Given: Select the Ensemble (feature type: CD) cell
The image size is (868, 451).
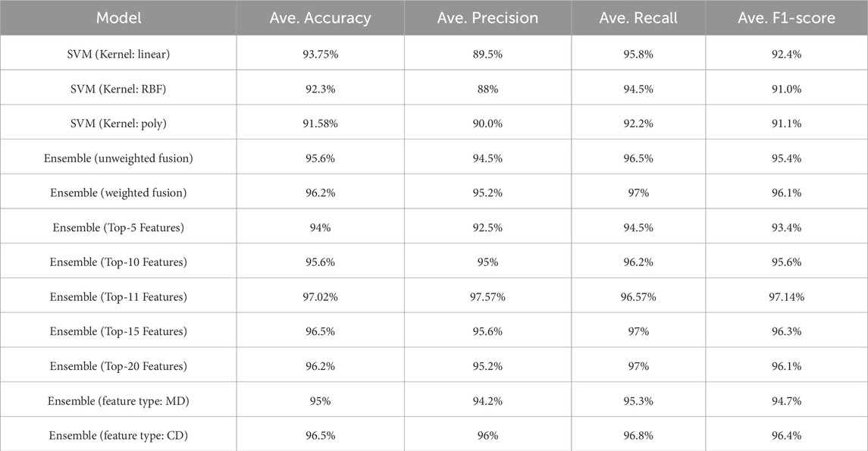Looking at the screenshot, I should (x=118, y=436).
